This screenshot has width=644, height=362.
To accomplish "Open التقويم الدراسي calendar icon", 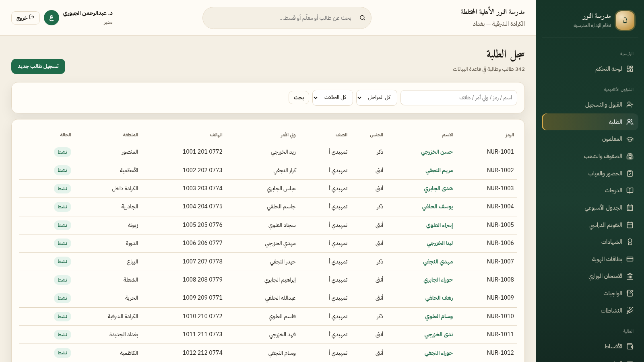I will click(x=630, y=225).
